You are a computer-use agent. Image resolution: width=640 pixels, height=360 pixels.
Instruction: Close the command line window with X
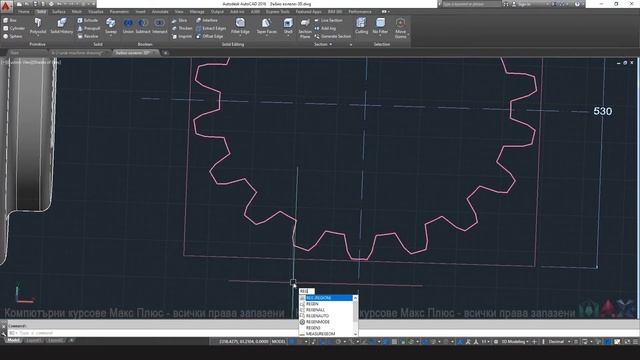pos(3,326)
